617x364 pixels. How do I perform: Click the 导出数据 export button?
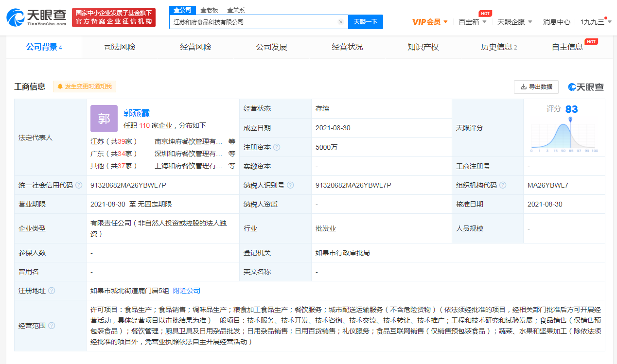[x=536, y=87]
